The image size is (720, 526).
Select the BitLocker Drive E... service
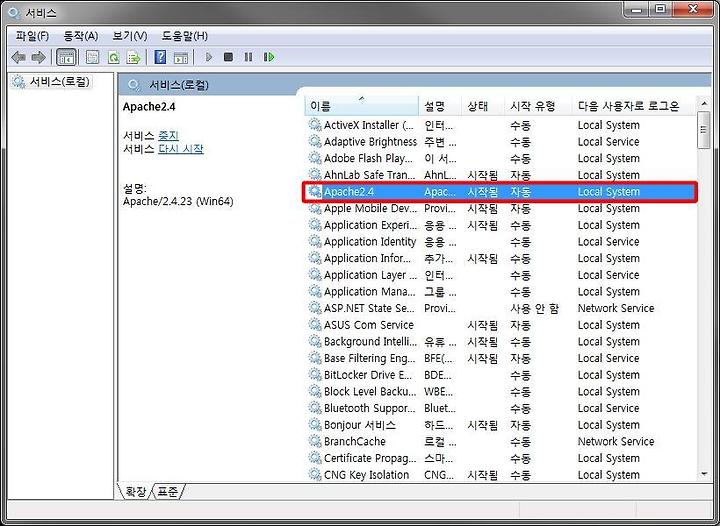coord(501,375)
